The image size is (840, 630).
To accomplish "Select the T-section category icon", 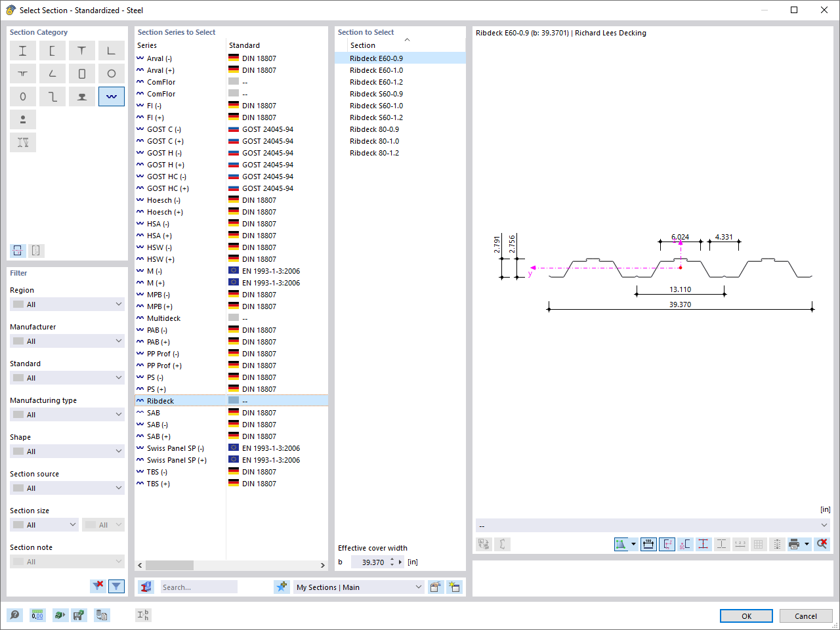I will click(x=82, y=51).
